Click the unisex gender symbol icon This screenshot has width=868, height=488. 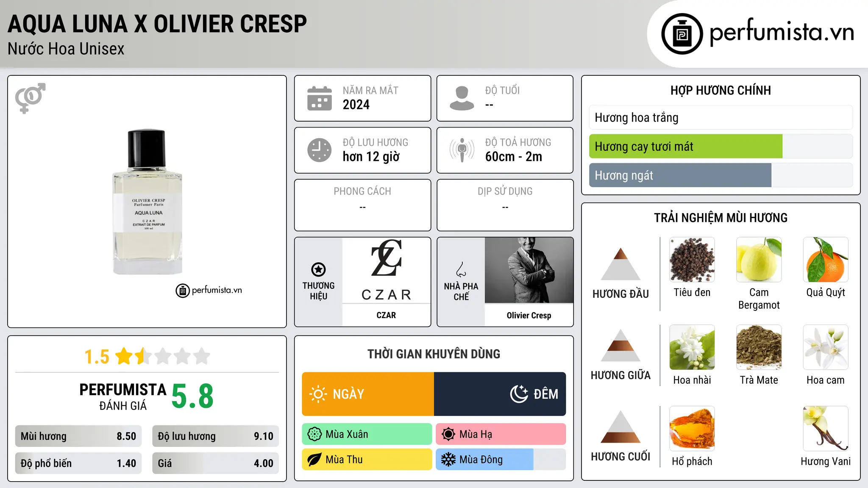tap(30, 98)
